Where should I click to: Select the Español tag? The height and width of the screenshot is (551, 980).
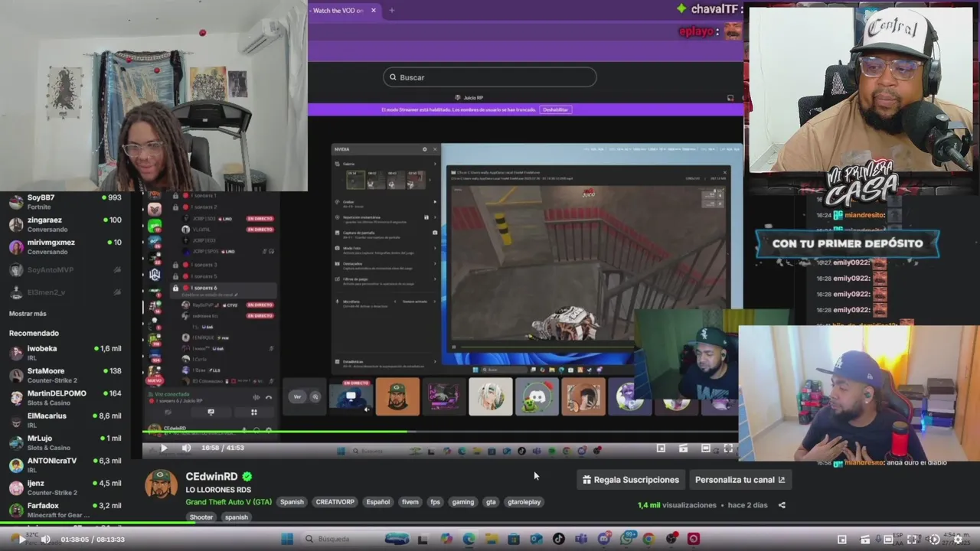pos(377,502)
